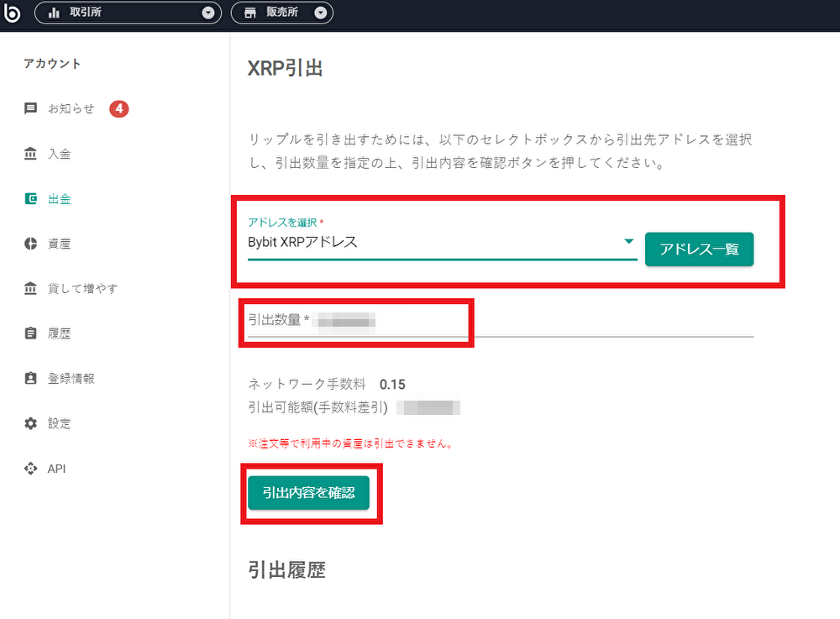
Task: Click the red notification badge showing 4
Action: tap(119, 108)
